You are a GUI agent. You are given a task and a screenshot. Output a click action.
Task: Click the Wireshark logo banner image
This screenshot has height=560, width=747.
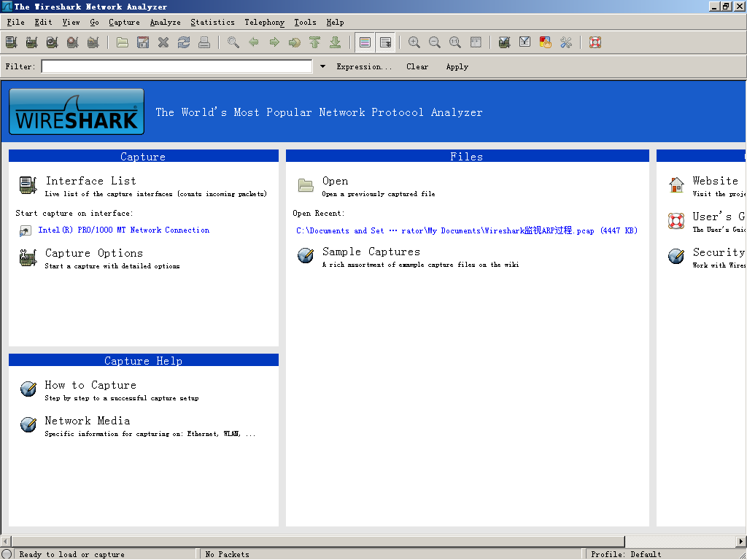tap(77, 112)
